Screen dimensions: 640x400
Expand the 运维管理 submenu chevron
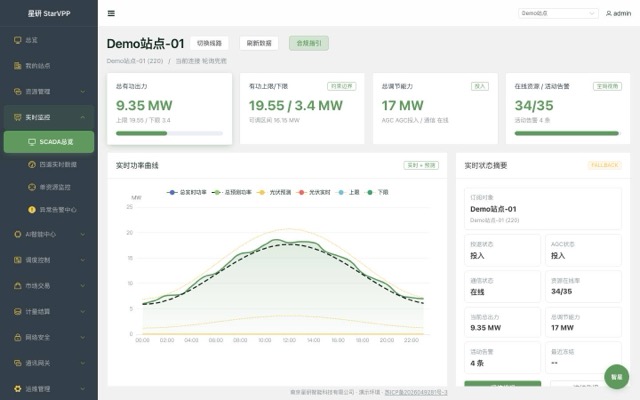tap(83, 389)
